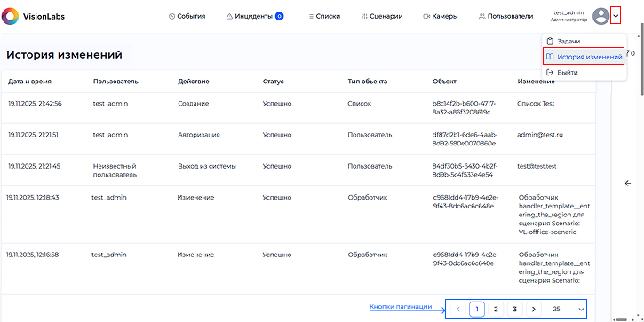Screen dimensions: 644x322
Task: Click object ID 84df30b5-6430-4b2f
Action: tap(465, 170)
